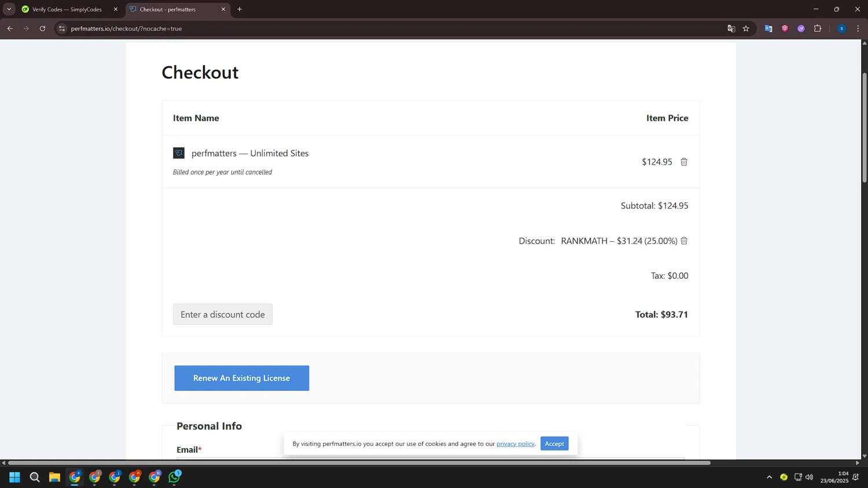The height and width of the screenshot is (488, 868).
Task: Bookmark this page with the star icon
Action: pyautogui.click(x=746, y=28)
